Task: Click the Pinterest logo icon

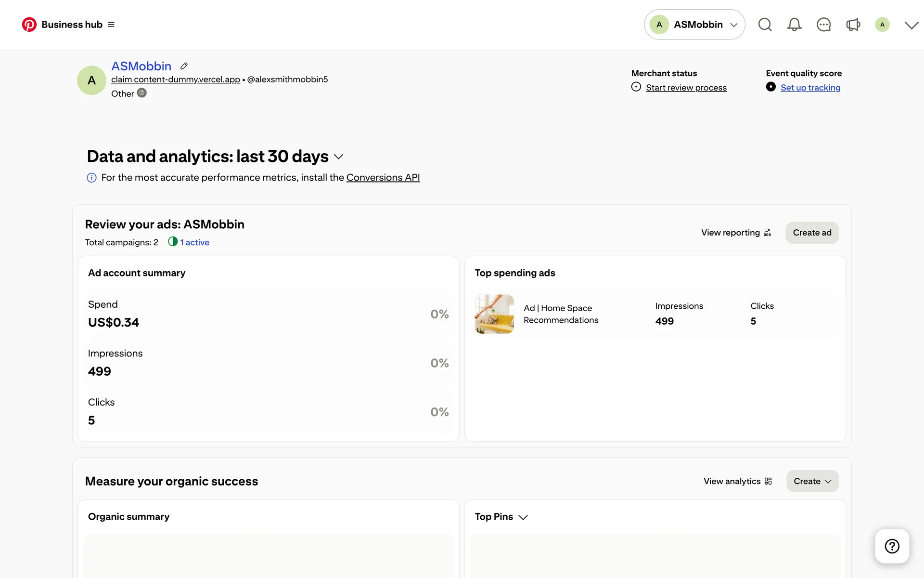Action: click(x=29, y=25)
